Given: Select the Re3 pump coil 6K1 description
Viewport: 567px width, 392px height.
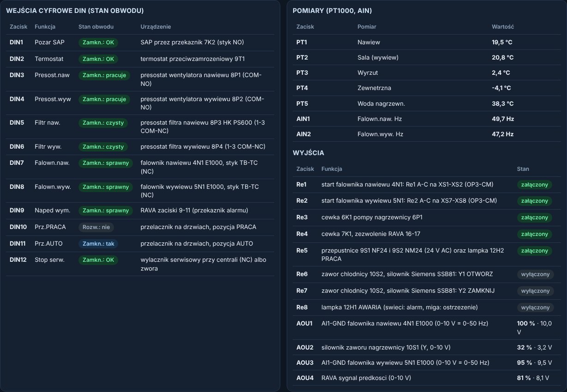Looking at the screenshot, I should (x=372, y=217).
